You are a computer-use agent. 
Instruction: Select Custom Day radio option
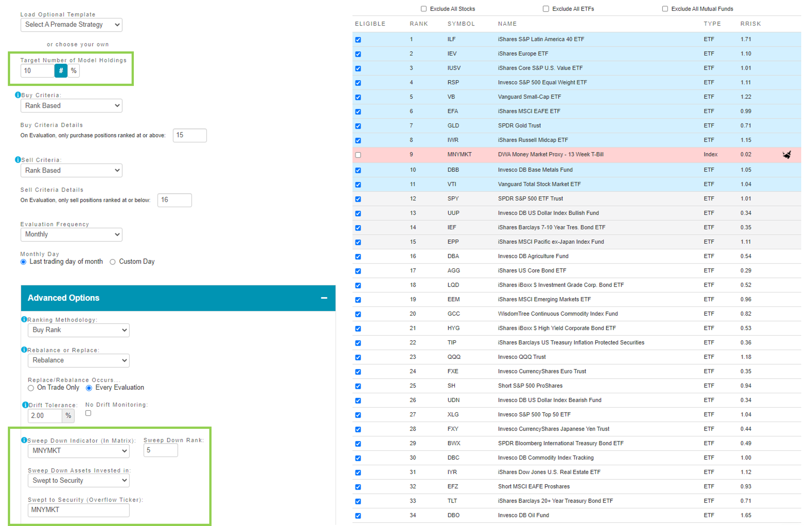coord(112,262)
